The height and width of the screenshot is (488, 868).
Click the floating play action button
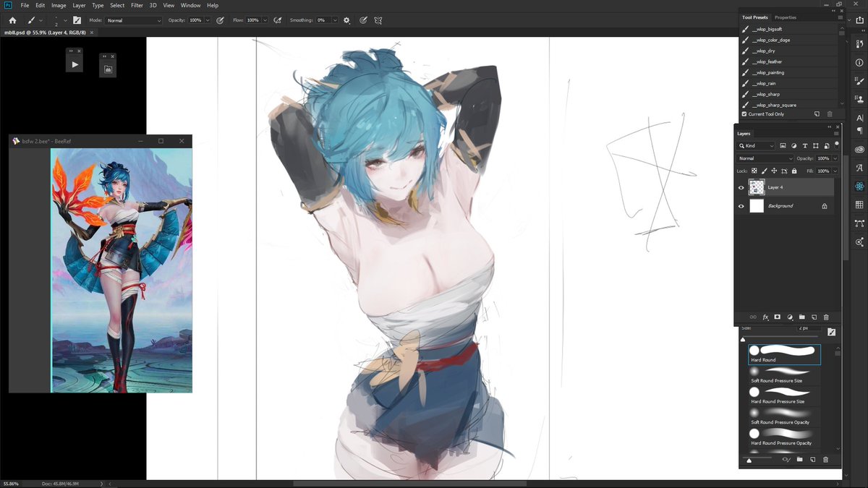click(x=75, y=64)
